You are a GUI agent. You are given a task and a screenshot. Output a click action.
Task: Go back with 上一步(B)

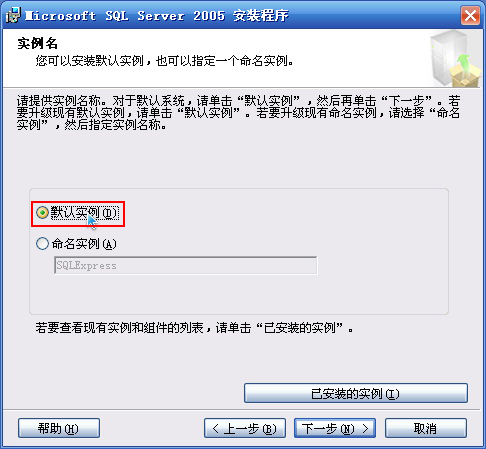245,428
